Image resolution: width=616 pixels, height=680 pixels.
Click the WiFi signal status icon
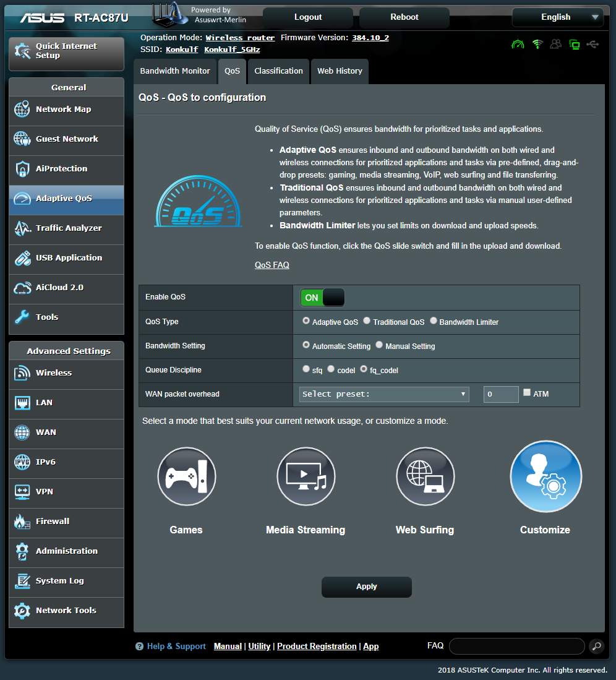click(x=537, y=44)
